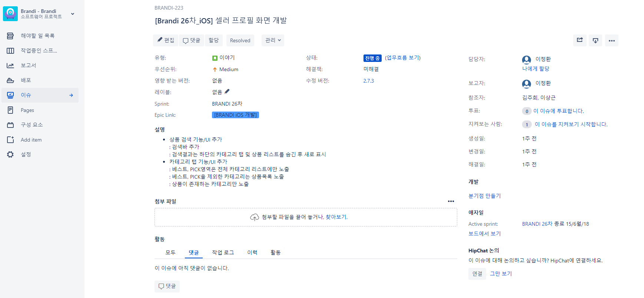
Task: Click the export download icon button
Action: click(595, 40)
